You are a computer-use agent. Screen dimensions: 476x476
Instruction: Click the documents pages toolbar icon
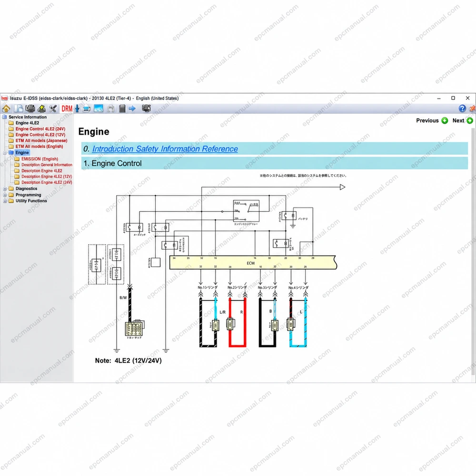click(x=19, y=109)
